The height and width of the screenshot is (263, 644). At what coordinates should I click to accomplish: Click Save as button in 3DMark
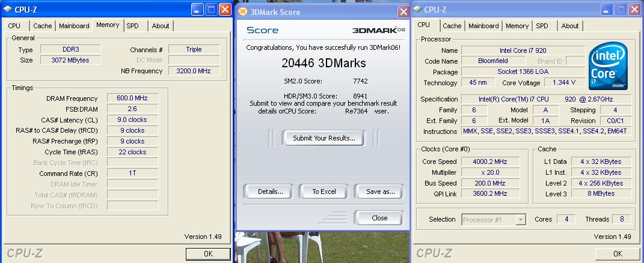(x=380, y=192)
